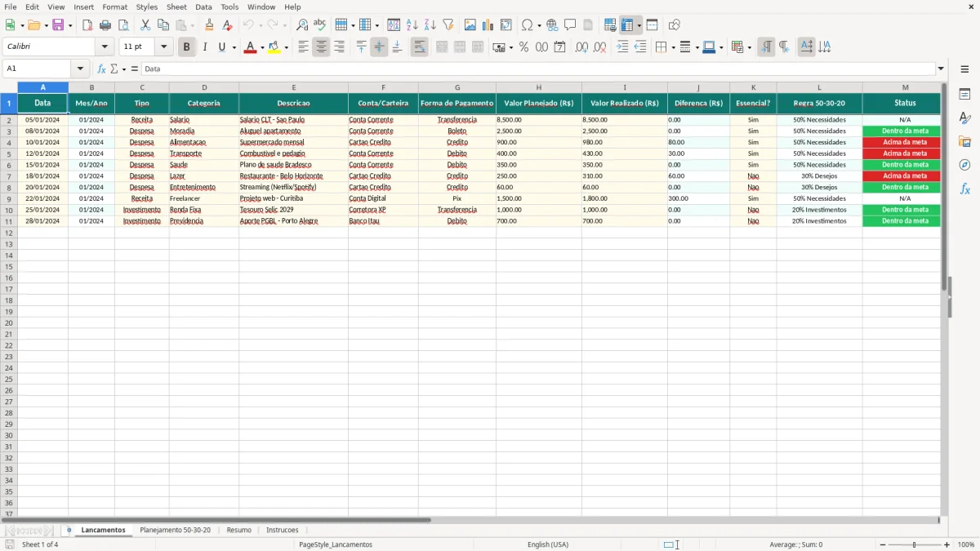Toggle Italic formatting
The width and height of the screenshot is (980, 551).
[x=204, y=47]
